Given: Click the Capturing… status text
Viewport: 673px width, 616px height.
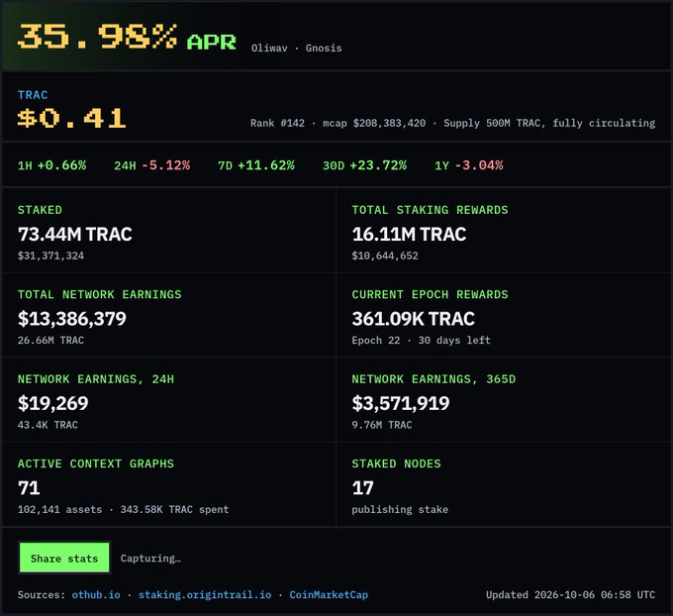Looking at the screenshot, I should pyautogui.click(x=150, y=558).
